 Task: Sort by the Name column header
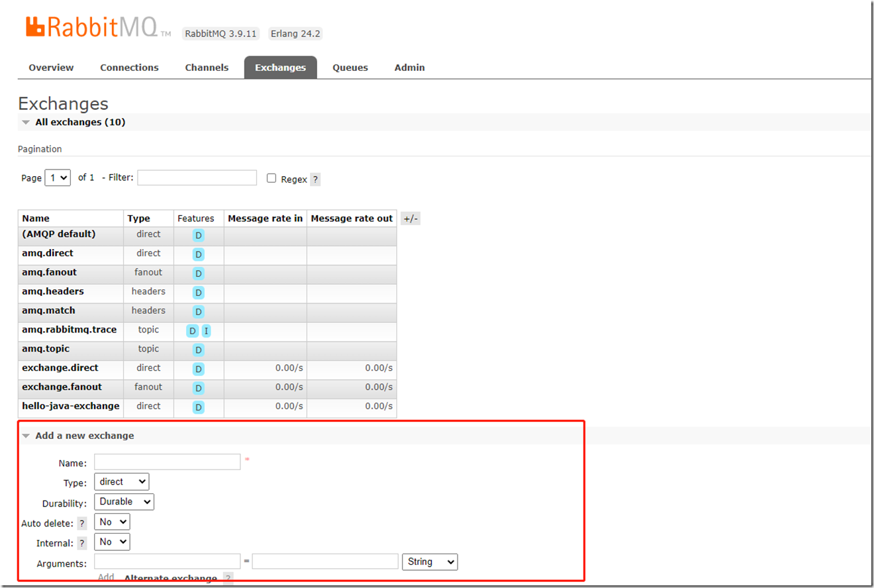click(x=36, y=219)
